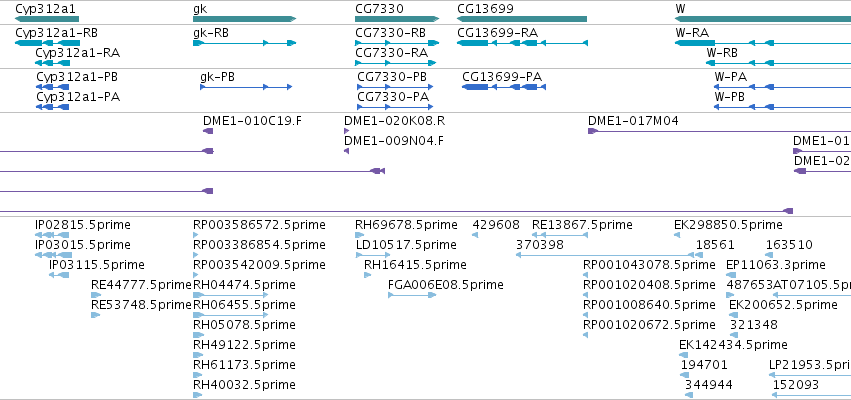Select EK142434.5prime feature
851x400 pixels.
(683, 355)
